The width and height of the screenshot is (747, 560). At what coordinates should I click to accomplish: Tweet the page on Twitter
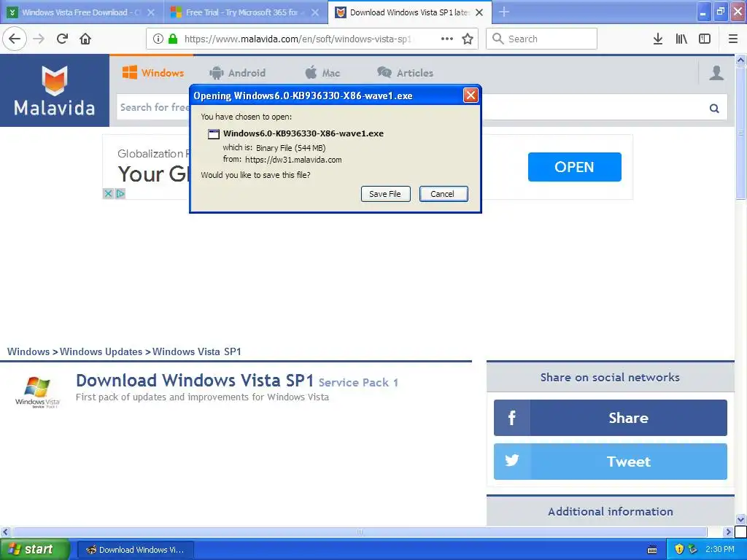point(611,462)
